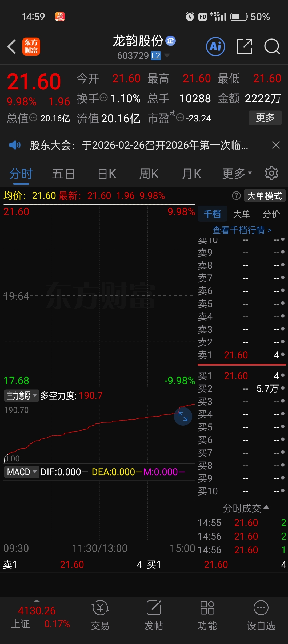Tap the 卖1 21.60 order row
Viewport: 288px width, 644px height.
pos(242,355)
